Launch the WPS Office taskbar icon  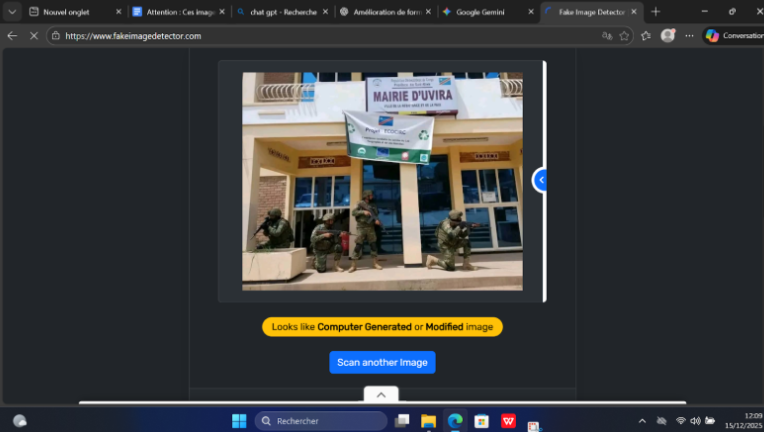(508, 421)
